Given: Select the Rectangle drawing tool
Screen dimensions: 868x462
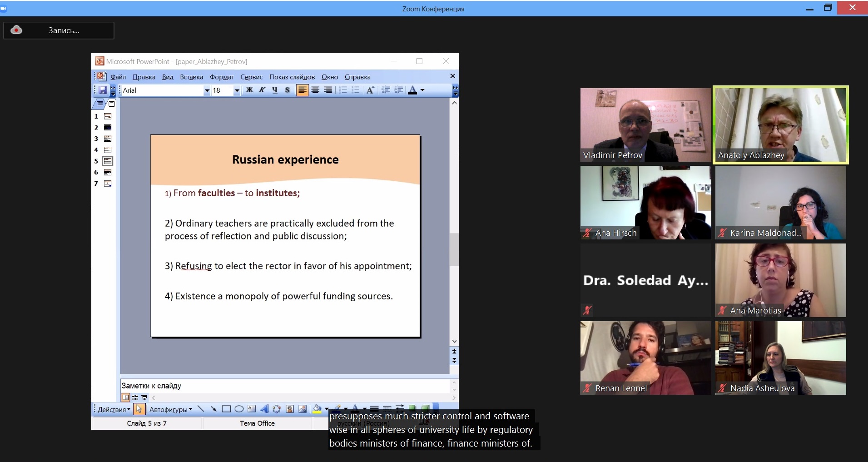Looking at the screenshot, I should [x=226, y=409].
